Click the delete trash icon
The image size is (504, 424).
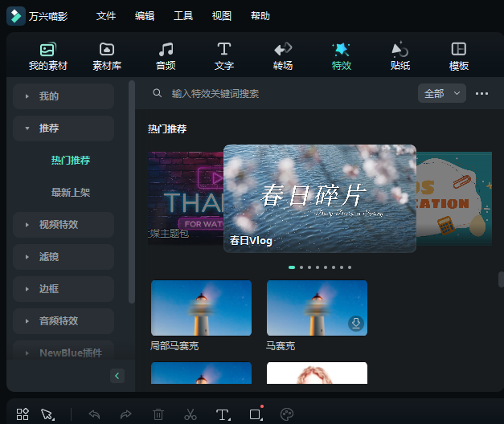pos(158,414)
